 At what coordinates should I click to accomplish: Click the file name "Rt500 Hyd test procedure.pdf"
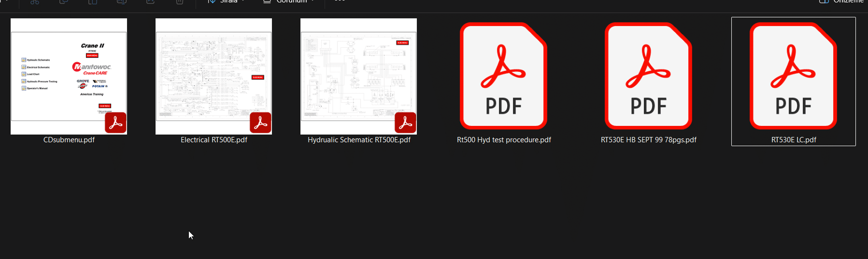[x=504, y=140]
